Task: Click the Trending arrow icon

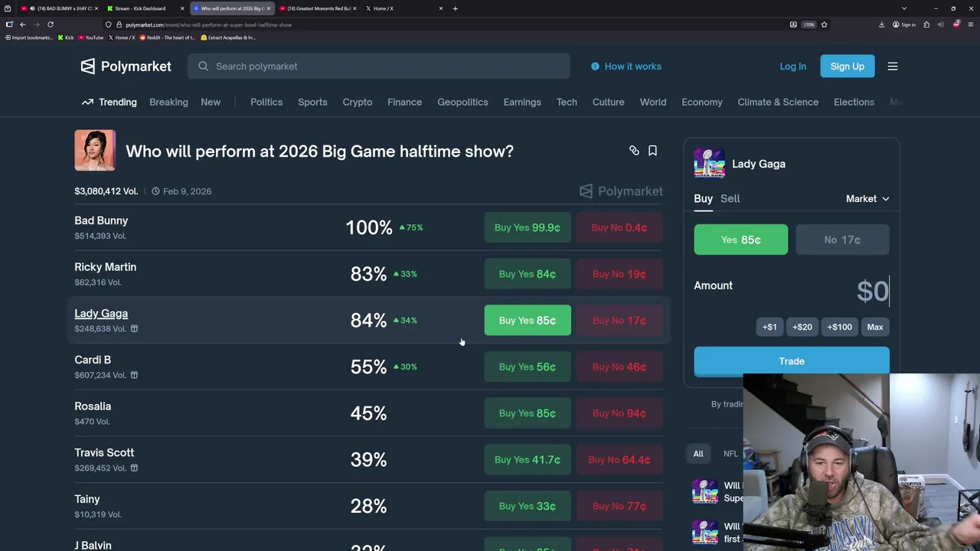Action: [x=87, y=102]
